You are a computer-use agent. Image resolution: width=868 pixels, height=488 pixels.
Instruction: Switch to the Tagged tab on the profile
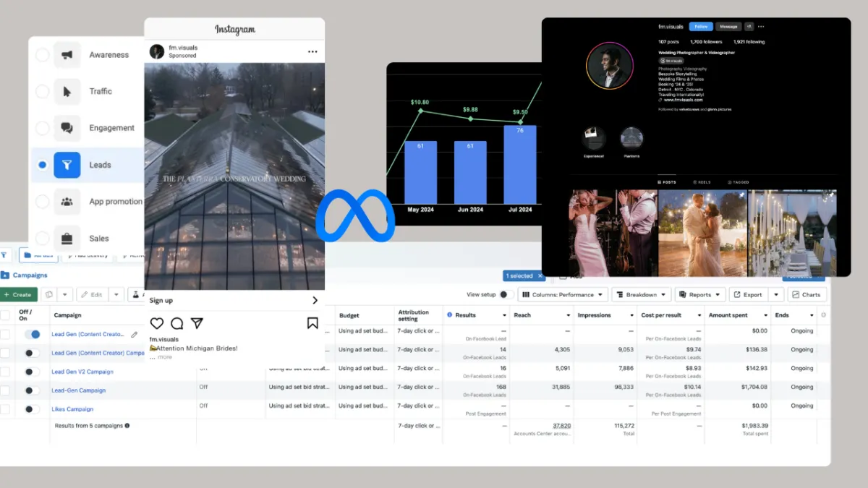coord(739,182)
